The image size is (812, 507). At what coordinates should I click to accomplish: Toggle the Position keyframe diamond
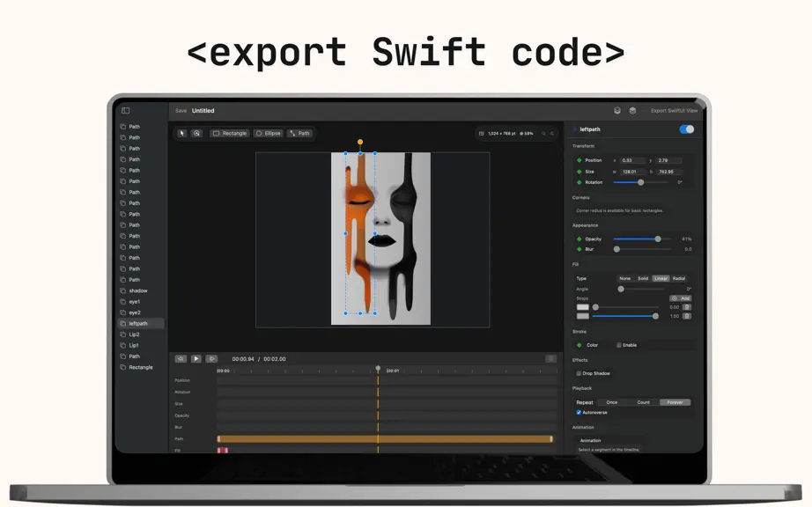click(579, 160)
